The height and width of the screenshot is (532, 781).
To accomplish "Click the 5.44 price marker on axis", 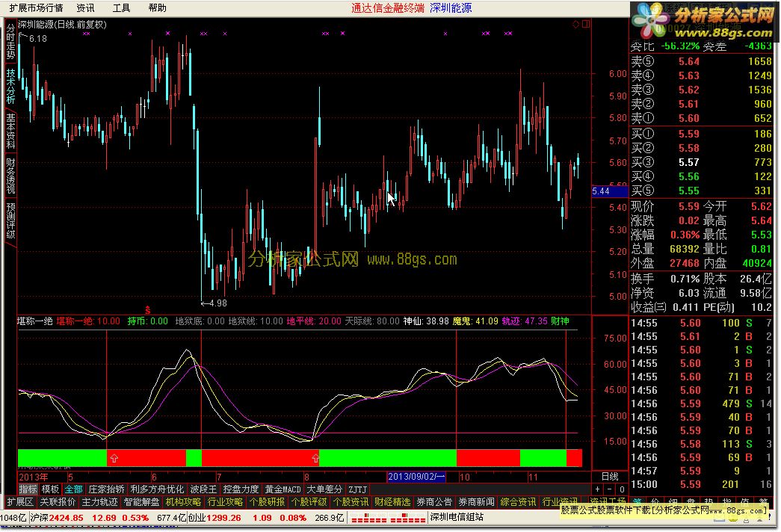I will tap(610, 191).
